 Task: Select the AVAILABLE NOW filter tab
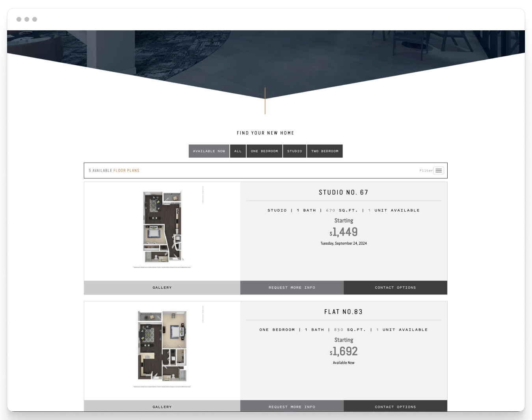click(209, 151)
